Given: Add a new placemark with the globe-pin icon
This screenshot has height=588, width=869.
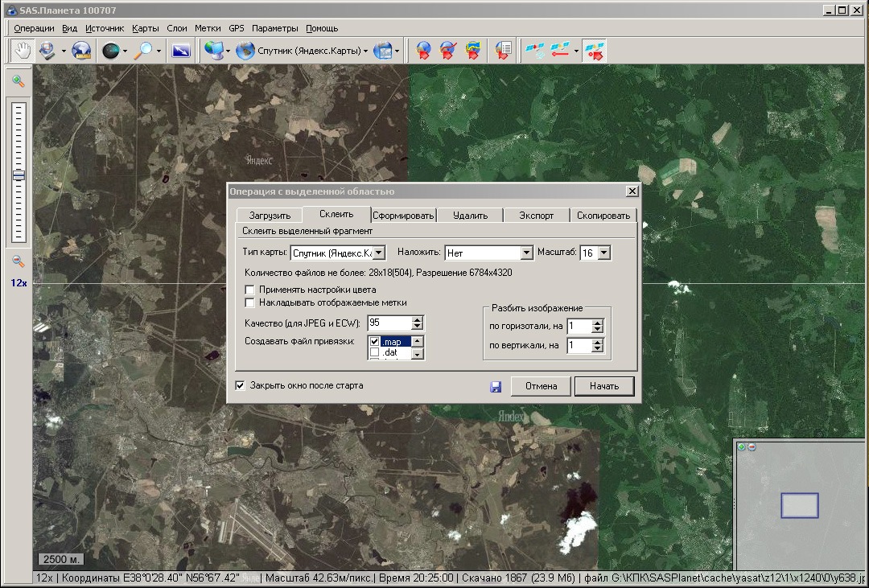Looking at the screenshot, I should [x=423, y=51].
